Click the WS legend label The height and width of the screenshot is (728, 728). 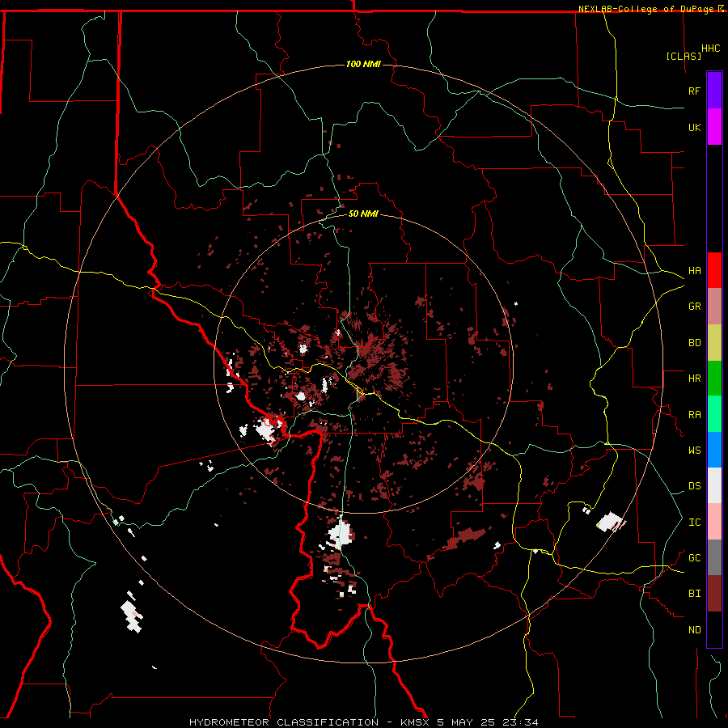click(694, 451)
